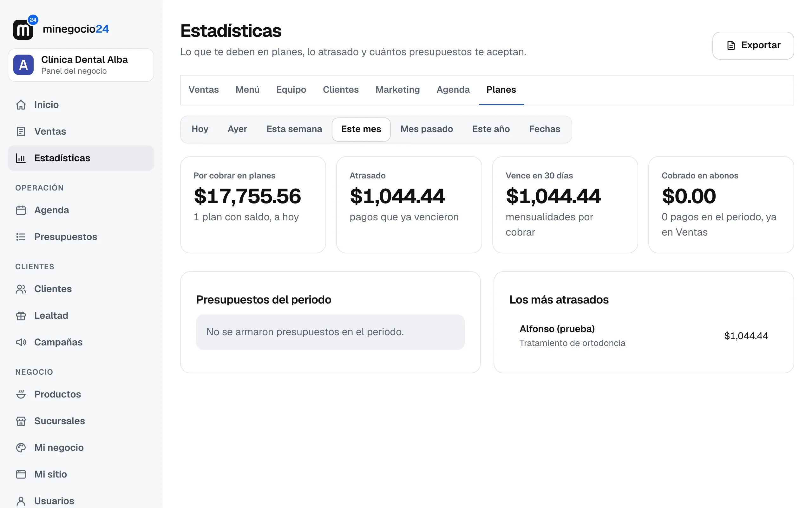
Task: Open Sucursales in the sidebar
Action: (81, 421)
